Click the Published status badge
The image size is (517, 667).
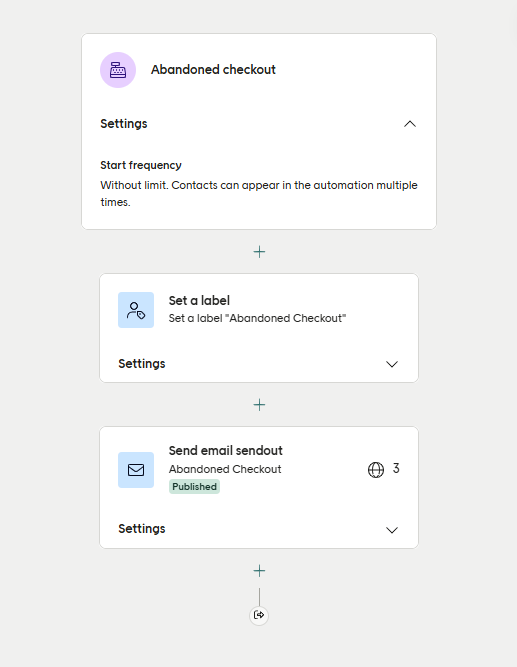click(194, 487)
